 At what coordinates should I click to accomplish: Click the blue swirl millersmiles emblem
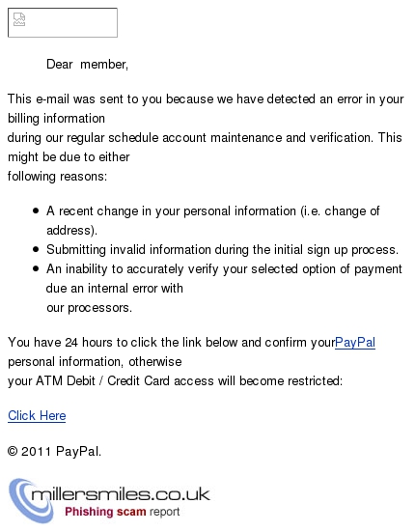31,501
